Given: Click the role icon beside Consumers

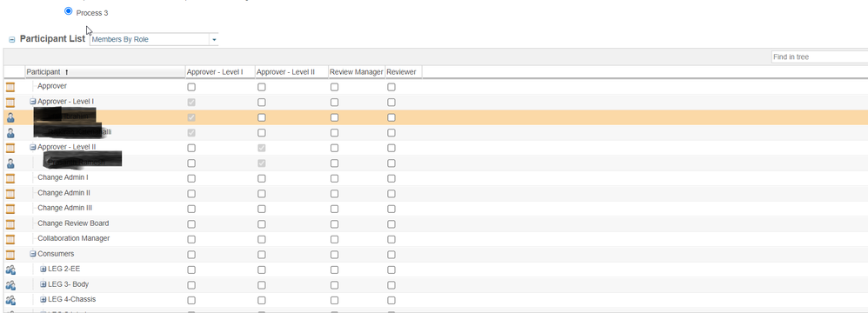Looking at the screenshot, I should pyautogui.click(x=10, y=255).
